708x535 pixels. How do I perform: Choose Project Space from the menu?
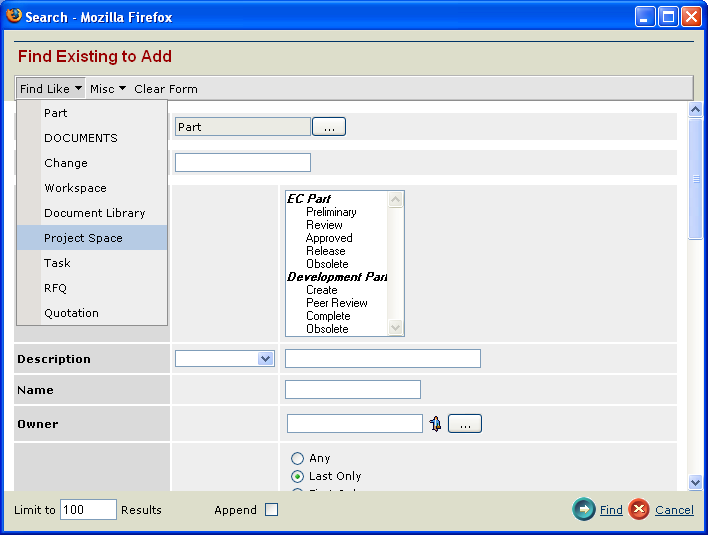[83, 238]
